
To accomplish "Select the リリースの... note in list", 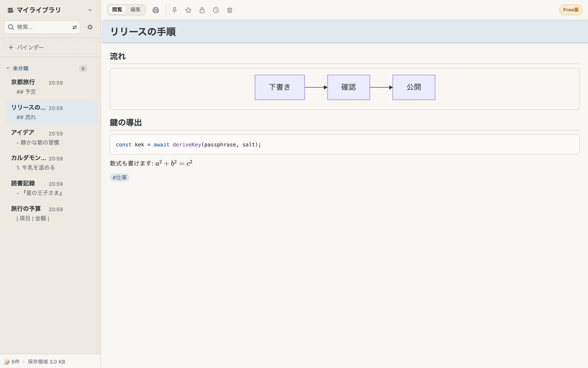I will click(52, 112).
